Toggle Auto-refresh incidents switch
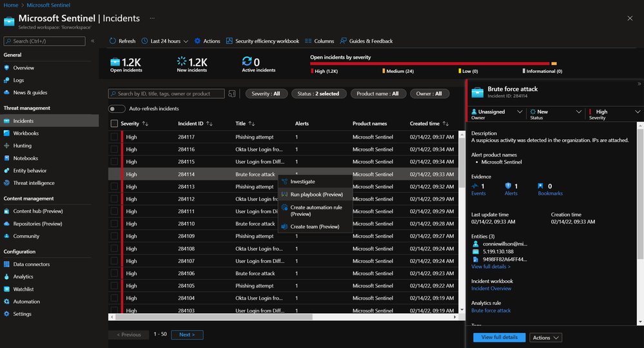The image size is (644, 348). coord(117,109)
